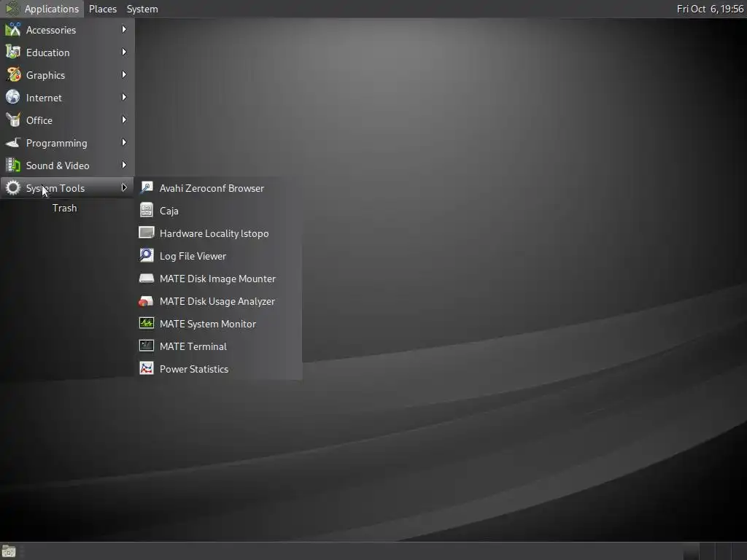Click the Office category icon
The width and height of the screenshot is (747, 560).
13,120
